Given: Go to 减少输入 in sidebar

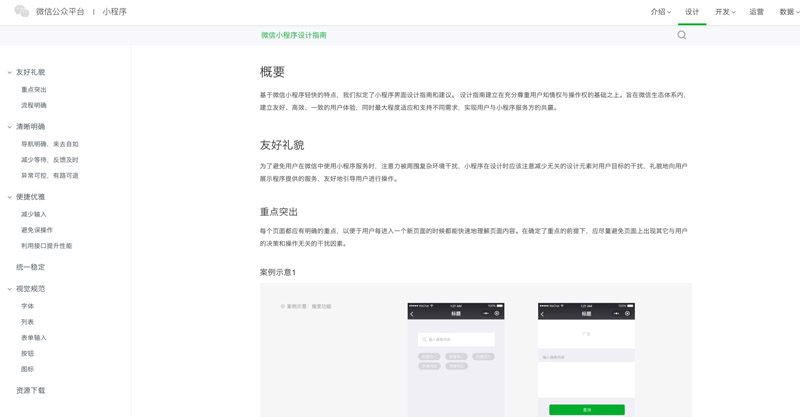Looking at the screenshot, I should click(x=34, y=214).
